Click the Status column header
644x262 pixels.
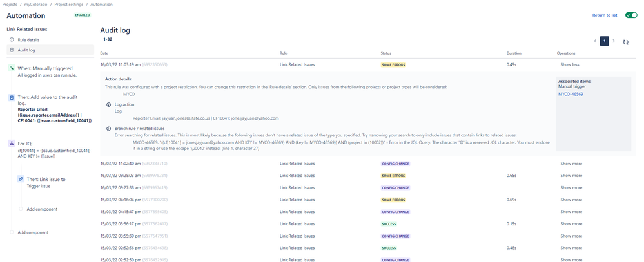click(385, 53)
